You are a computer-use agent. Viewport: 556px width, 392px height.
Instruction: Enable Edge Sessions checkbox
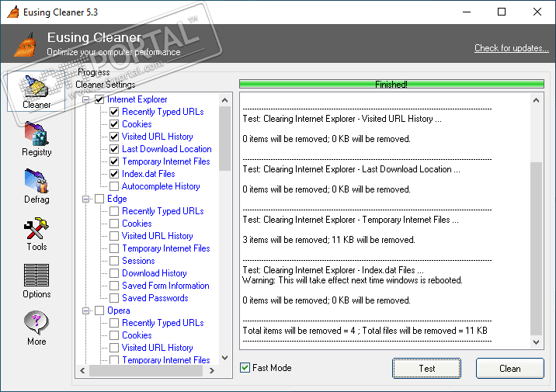pos(114,261)
